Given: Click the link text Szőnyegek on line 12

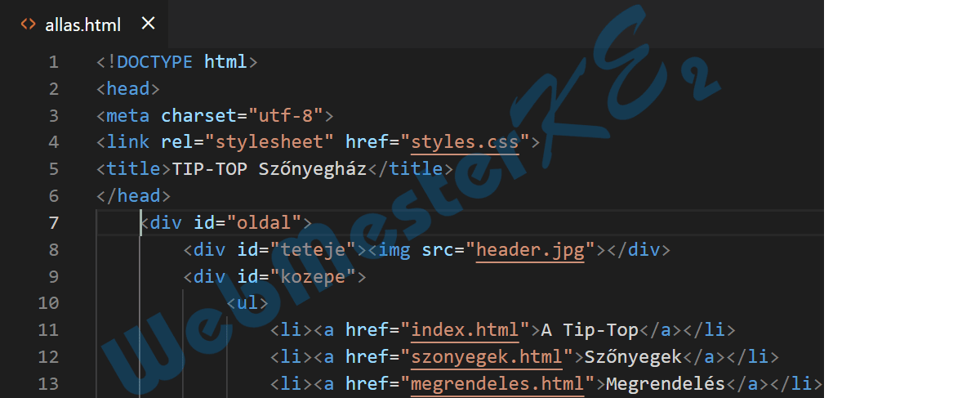Looking at the screenshot, I should [633, 357].
